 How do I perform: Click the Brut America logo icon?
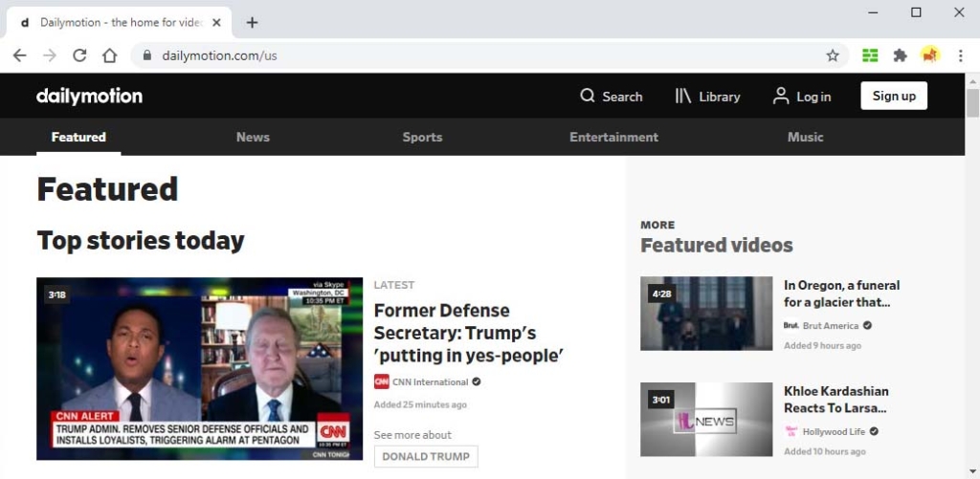791,325
